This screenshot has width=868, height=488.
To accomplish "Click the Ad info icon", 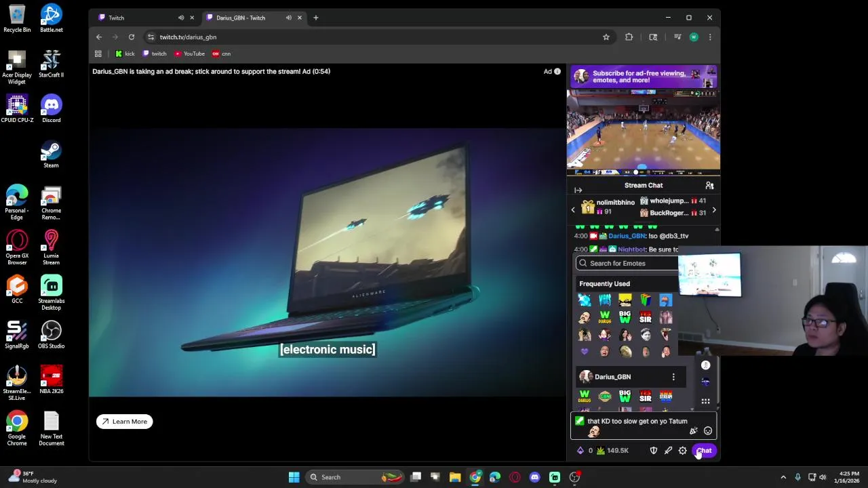I will coord(557,71).
